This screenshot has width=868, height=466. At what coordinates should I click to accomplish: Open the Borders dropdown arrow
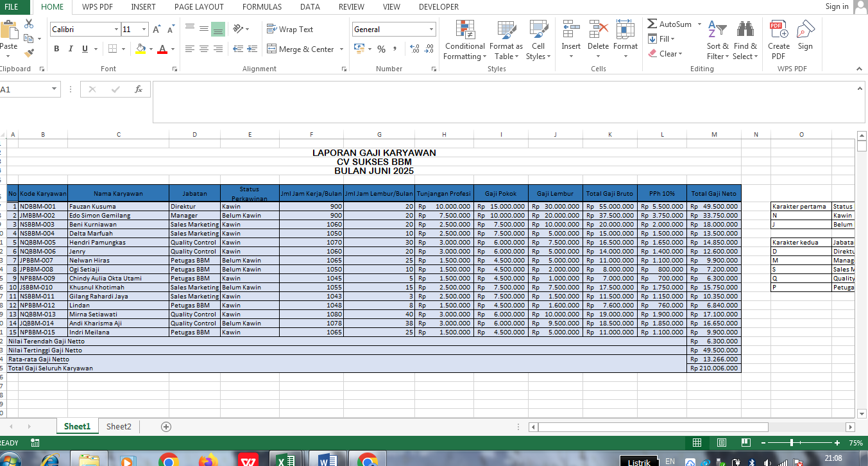click(x=123, y=49)
